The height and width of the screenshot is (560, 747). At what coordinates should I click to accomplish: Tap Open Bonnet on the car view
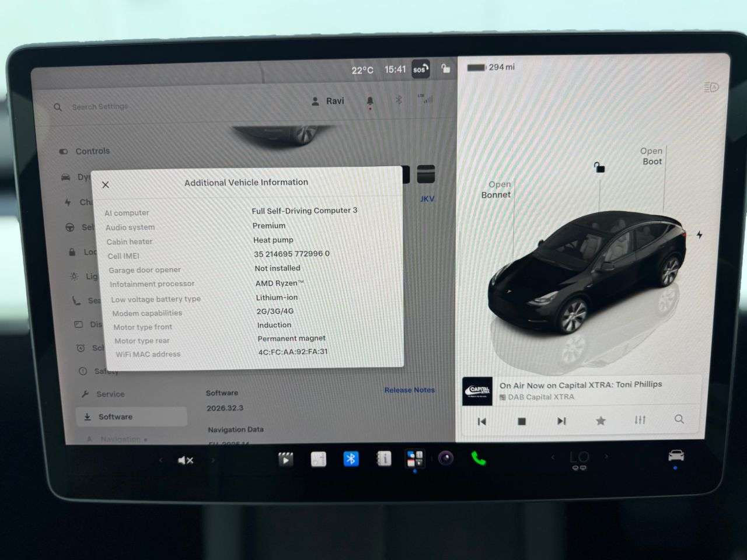496,190
